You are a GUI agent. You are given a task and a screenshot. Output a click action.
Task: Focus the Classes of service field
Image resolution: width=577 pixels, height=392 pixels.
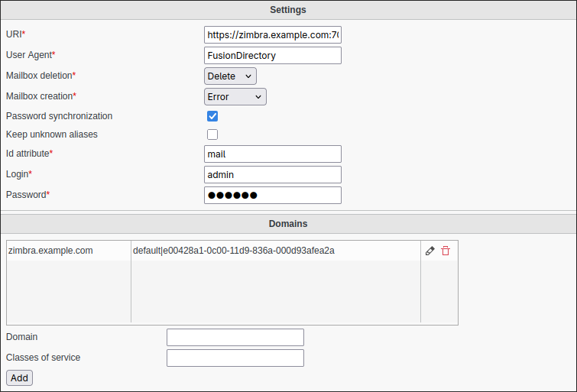click(235, 358)
